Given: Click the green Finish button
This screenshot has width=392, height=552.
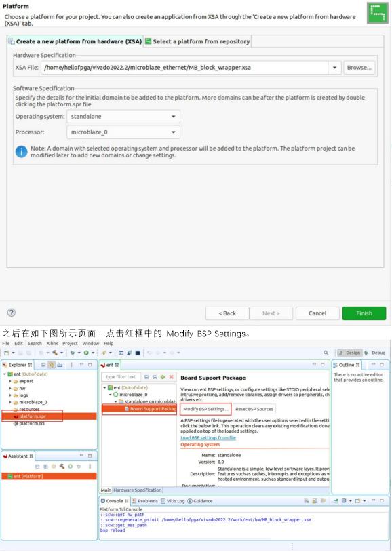Looking at the screenshot, I should tap(364, 313).
